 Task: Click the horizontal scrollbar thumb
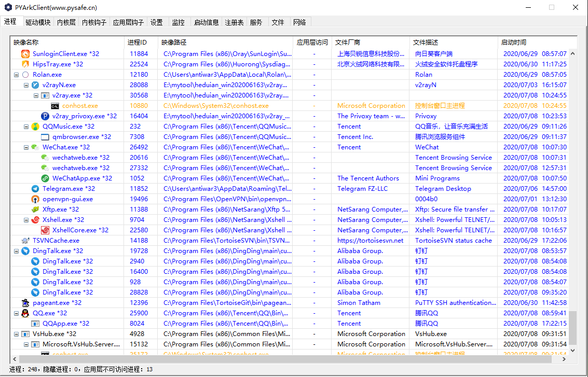pyautogui.click(x=286, y=359)
